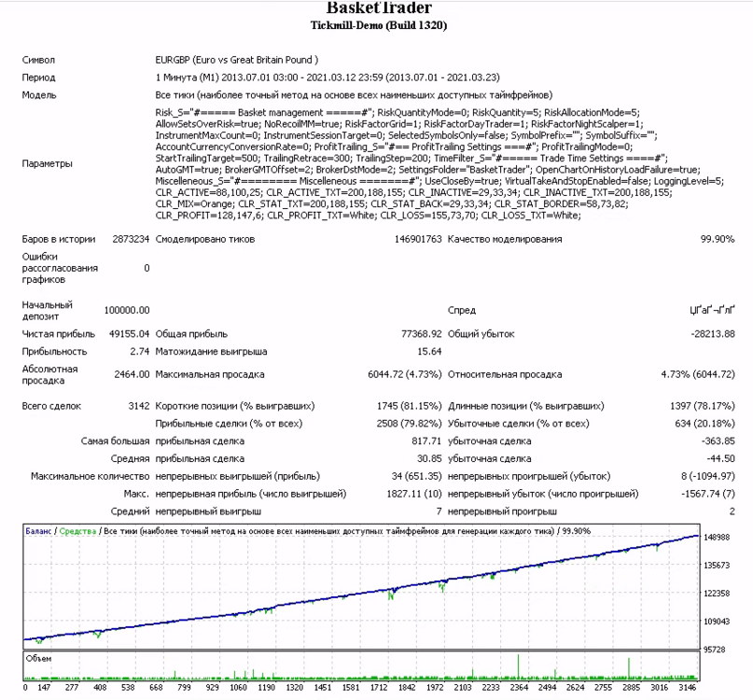Click the expected payoff value '15.64'
Viewport: 753px width, 700px height.
click(429, 352)
